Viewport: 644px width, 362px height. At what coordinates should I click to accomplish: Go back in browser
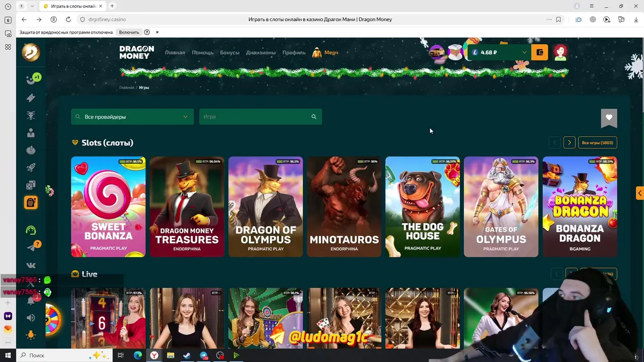click(x=24, y=20)
